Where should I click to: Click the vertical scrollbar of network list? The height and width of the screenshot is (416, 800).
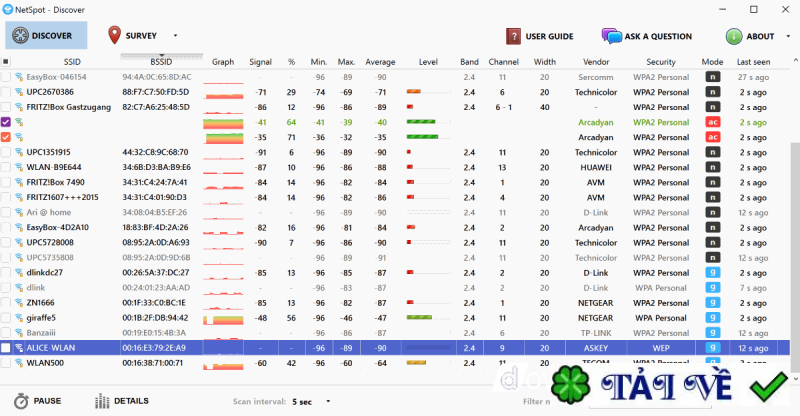[795, 255]
